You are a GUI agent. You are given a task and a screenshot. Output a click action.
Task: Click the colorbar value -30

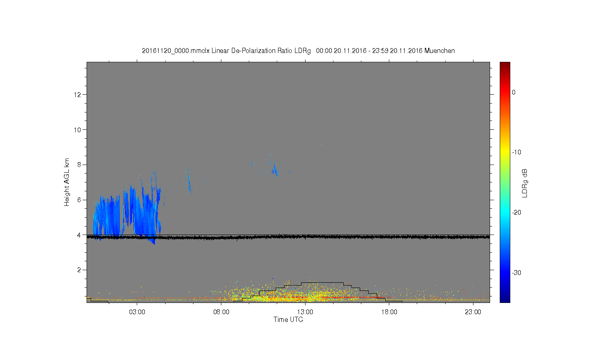(516, 273)
